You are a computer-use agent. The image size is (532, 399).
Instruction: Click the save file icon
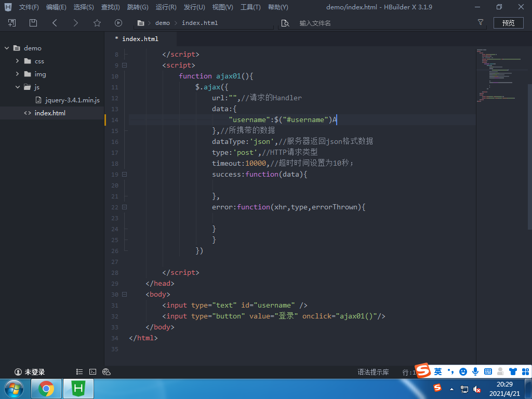(x=33, y=23)
